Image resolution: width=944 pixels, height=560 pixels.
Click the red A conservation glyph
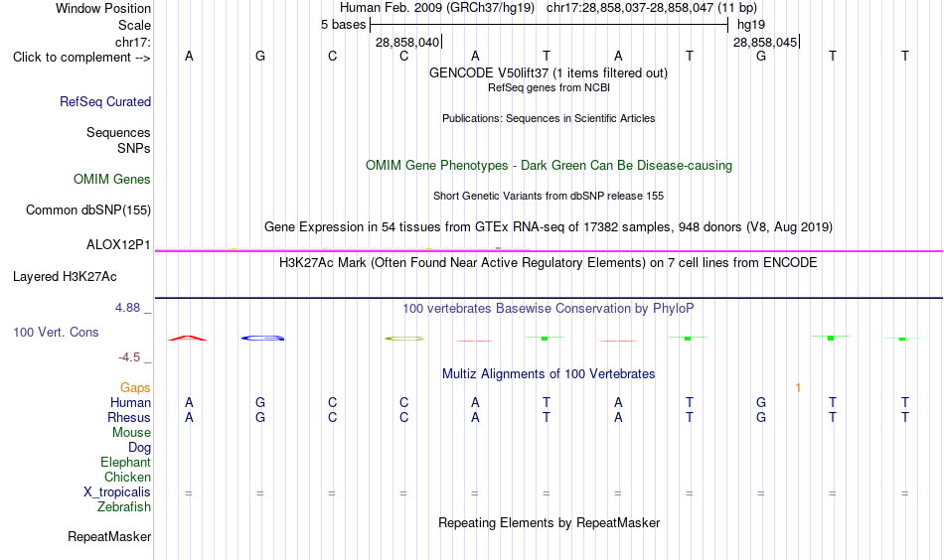coord(188,338)
